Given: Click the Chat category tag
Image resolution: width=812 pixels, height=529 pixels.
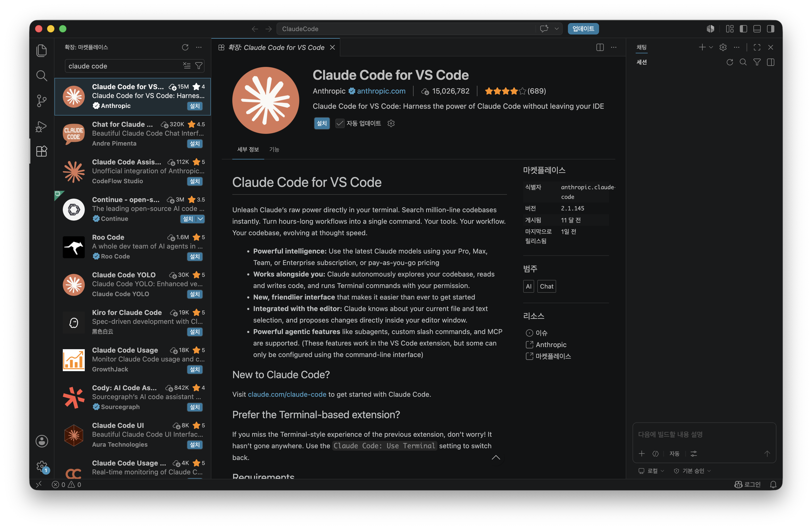Looking at the screenshot, I should pos(546,286).
